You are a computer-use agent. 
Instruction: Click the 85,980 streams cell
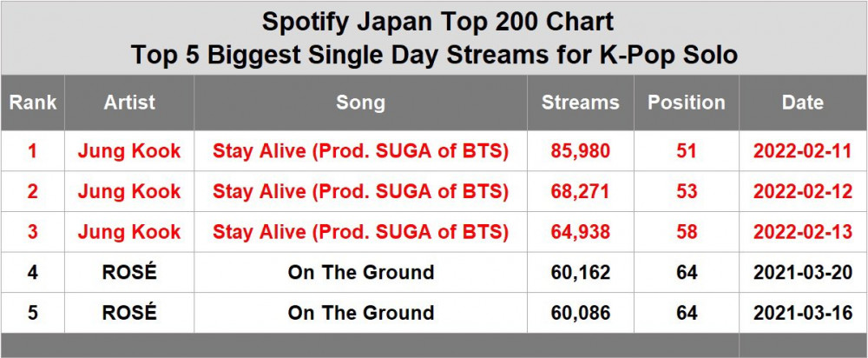(x=580, y=151)
